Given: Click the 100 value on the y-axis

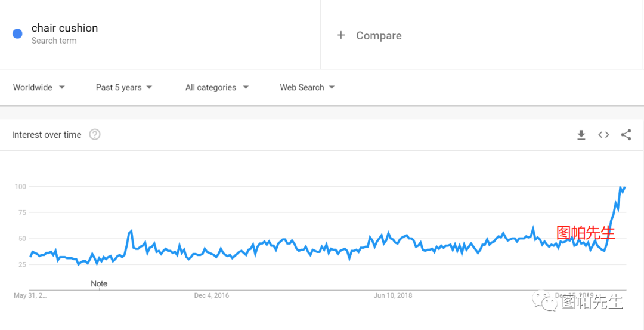Looking at the screenshot, I should click(20, 187).
